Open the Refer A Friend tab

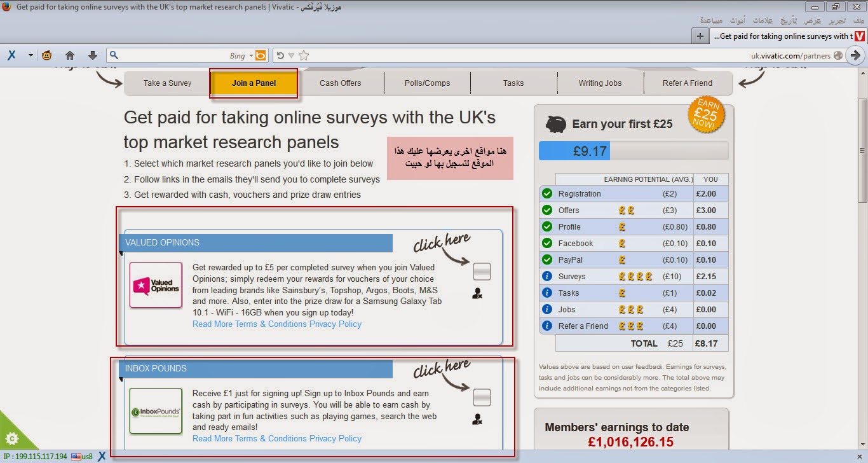coord(688,83)
